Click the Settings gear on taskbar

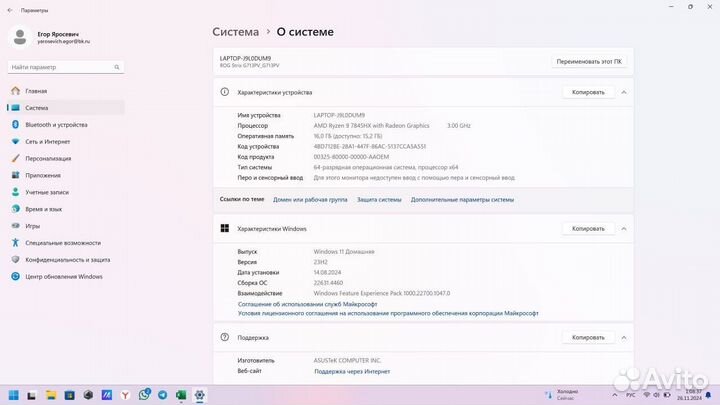[199, 395]
